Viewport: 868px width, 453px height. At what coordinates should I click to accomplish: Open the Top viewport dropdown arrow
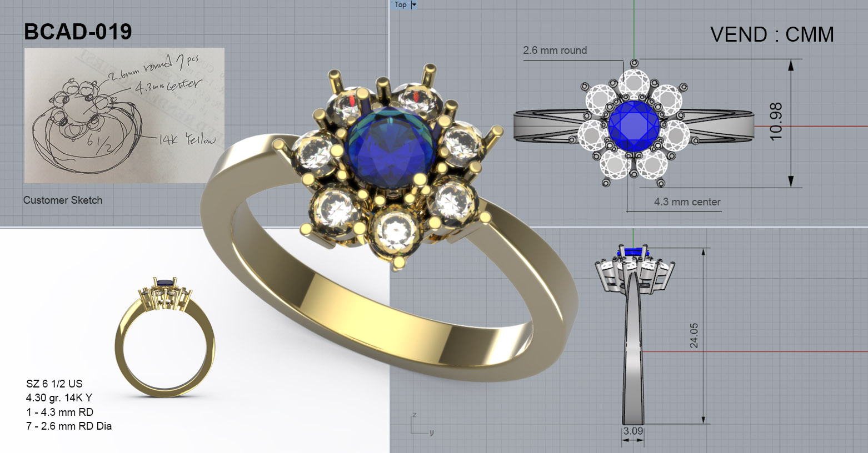(x=413, y=4)
